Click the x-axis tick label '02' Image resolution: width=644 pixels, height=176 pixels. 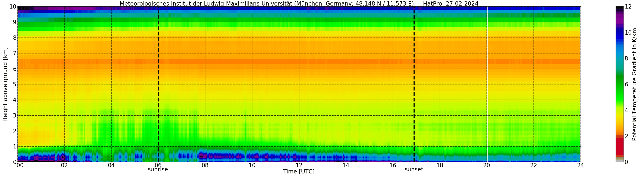coord(64,165)
